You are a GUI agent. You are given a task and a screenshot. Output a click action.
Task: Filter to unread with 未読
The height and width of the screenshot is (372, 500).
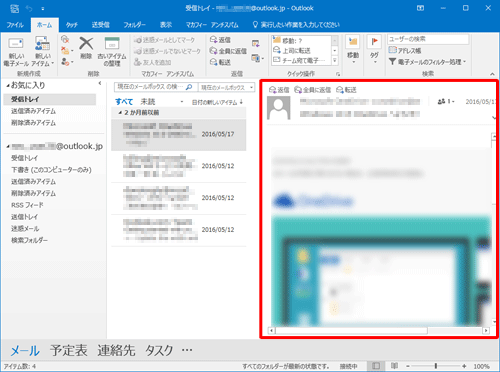148,102
